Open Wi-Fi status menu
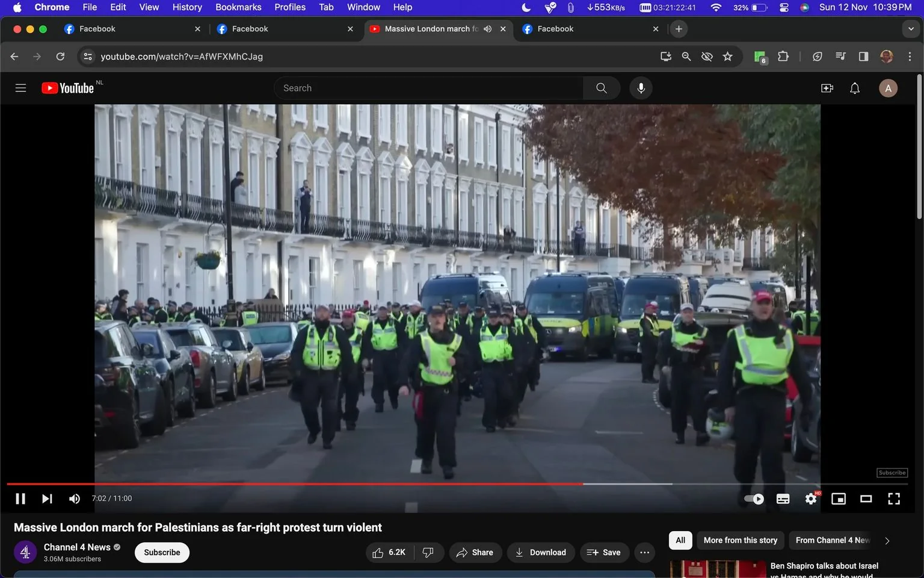The height and width of the screenshot is (578, 924). point(716,7)
